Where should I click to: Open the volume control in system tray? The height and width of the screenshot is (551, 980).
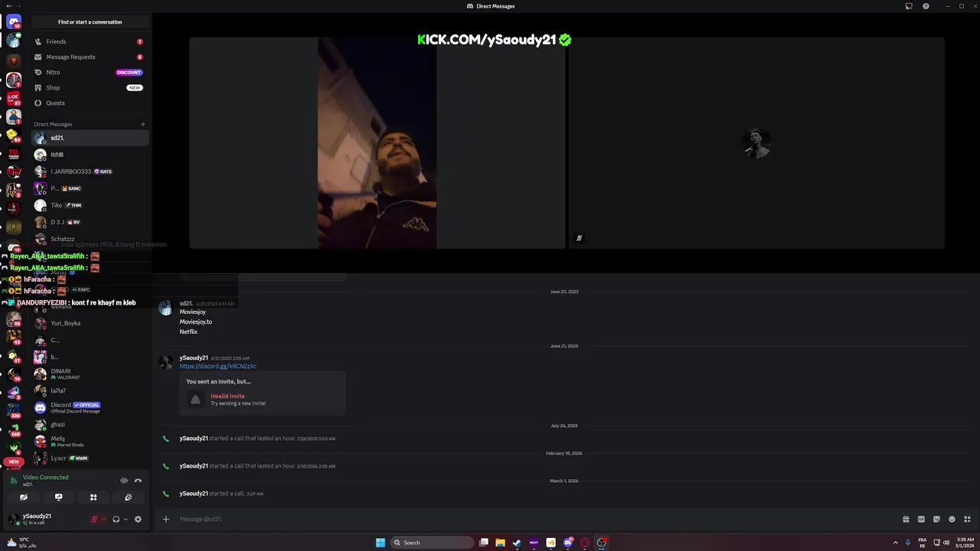(x=946, y=543)
